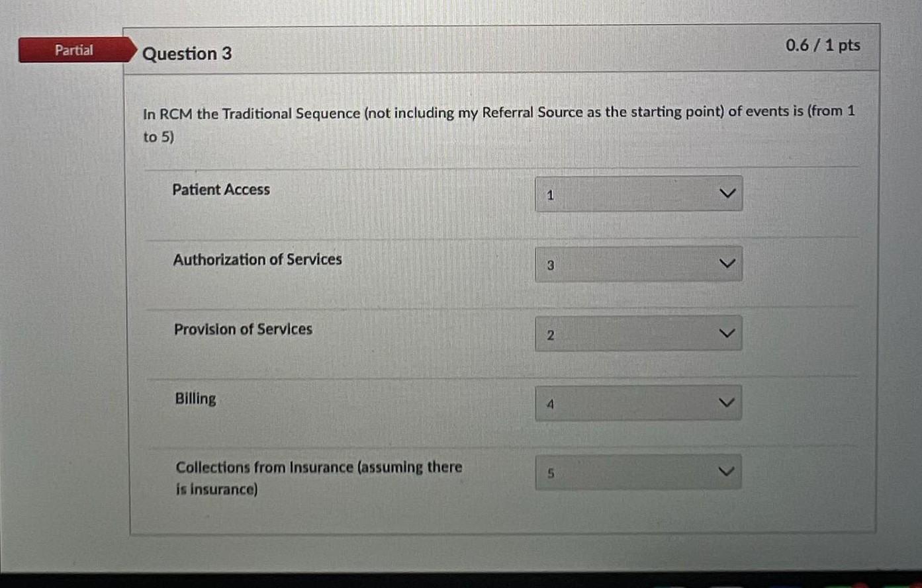Click the chevron on the Collections dropdown
The width and height of the screenshot is (922, 588).
coord(726,471)
